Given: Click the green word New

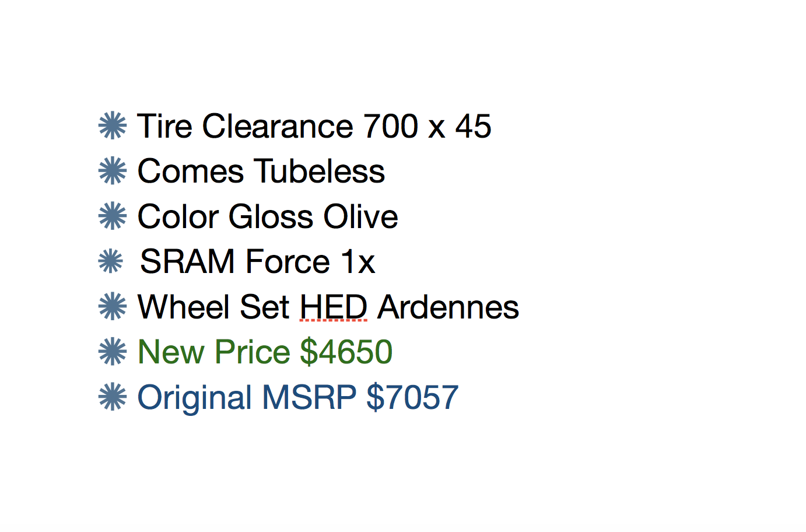Looking at the screenshot, I should pos(171,352).
